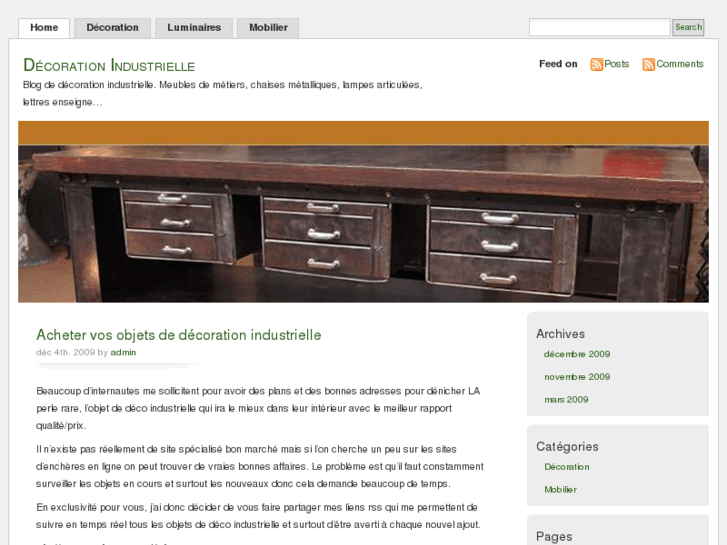Image resolution: width=727 pixels, height=545 pixels.
Task: Click paragraph starting 'Il n'existe pas réellement'
Action: (260, 467)
